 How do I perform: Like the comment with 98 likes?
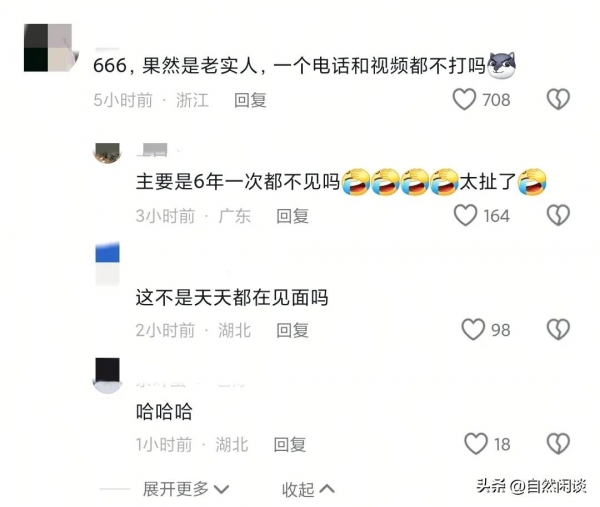pos(473,330)
